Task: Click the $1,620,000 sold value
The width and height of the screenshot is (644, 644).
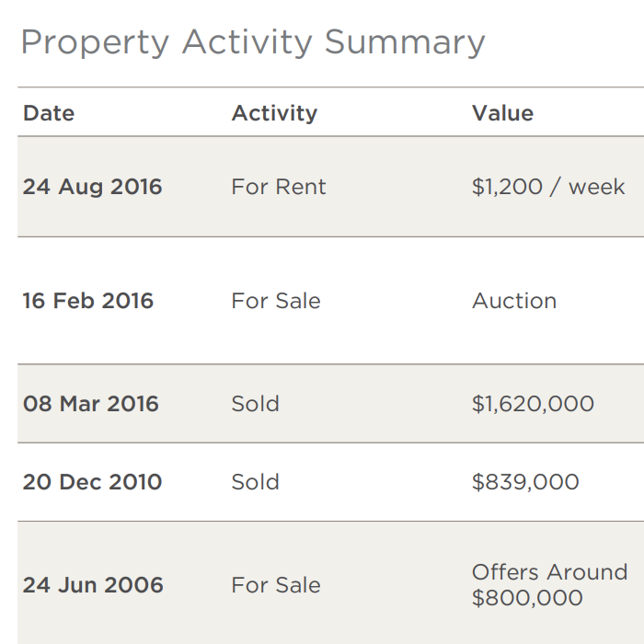Action: pyautogui.click(x=533, y=404)
